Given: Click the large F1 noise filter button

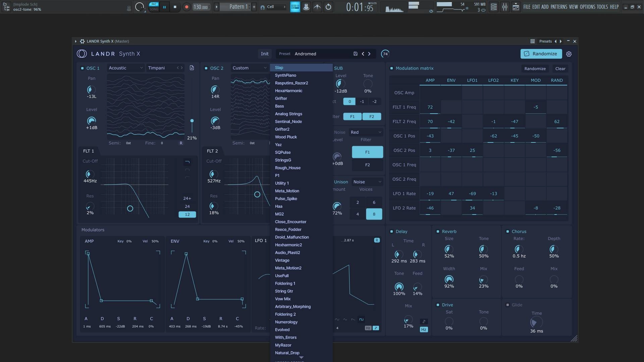Looking at the screenshot, I should [367, 152].
